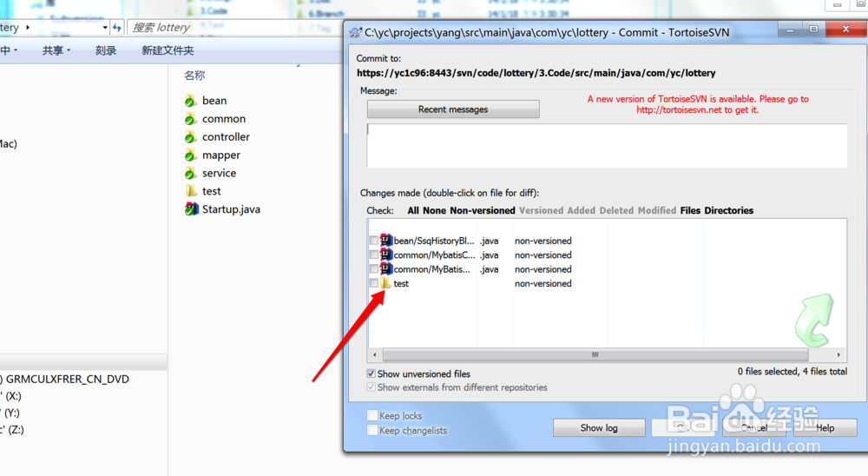
Task: Toggle Show externals from different repositories
Action: (371, 387)
